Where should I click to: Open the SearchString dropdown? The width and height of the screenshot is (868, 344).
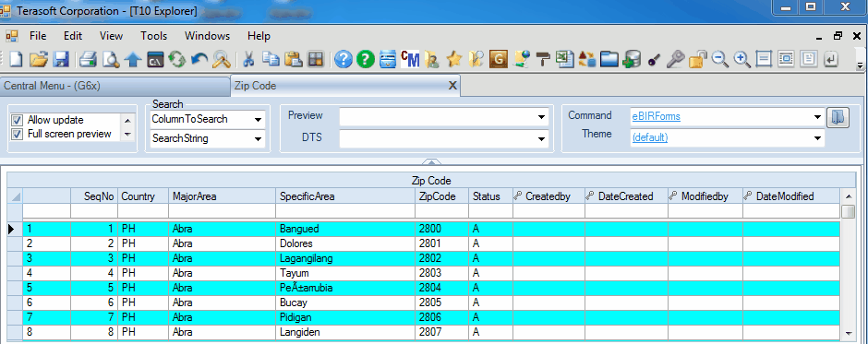pyautogui.click(x=258, y=139)
